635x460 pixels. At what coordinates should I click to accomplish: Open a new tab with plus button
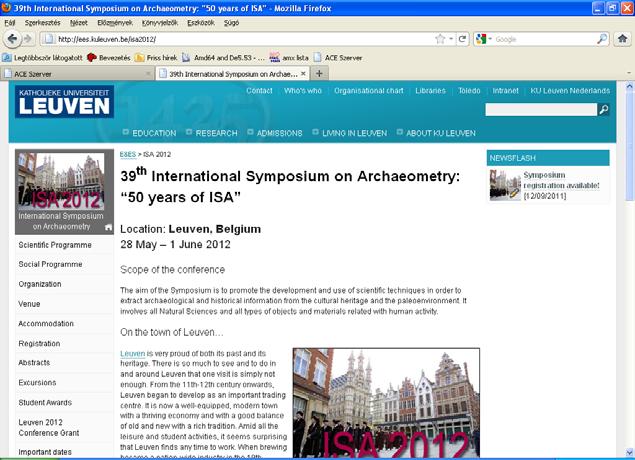tap(319, 73)
